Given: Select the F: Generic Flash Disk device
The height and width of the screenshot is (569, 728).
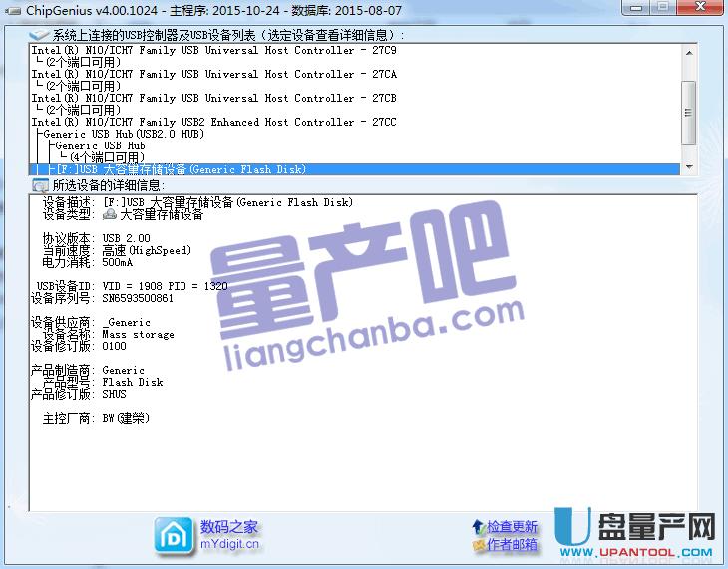Looking at the screenshot, I should (180, 169).
